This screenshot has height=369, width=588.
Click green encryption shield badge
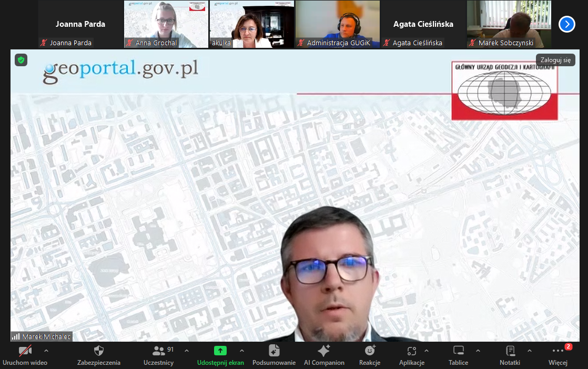(21, 60)
